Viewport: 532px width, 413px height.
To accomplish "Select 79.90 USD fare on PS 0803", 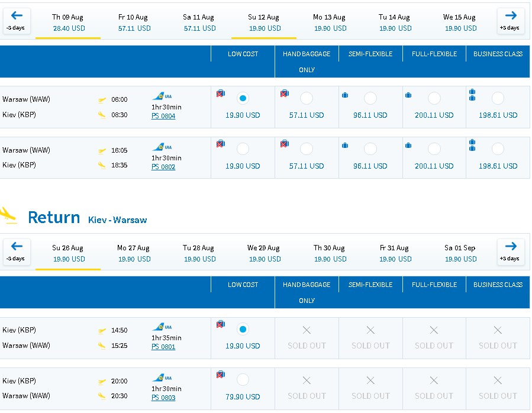I will pos(243,380).
